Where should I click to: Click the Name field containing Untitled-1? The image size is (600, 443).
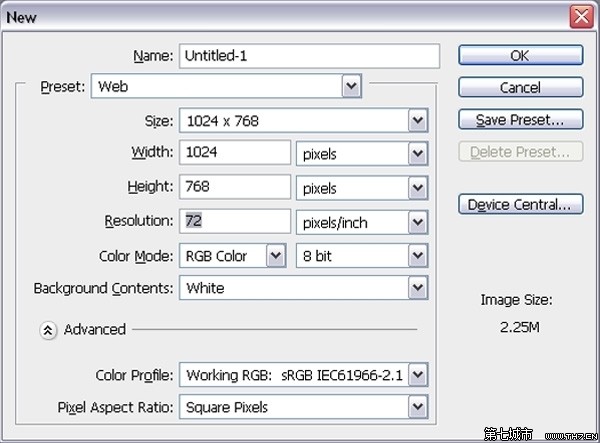coord(309,56)
